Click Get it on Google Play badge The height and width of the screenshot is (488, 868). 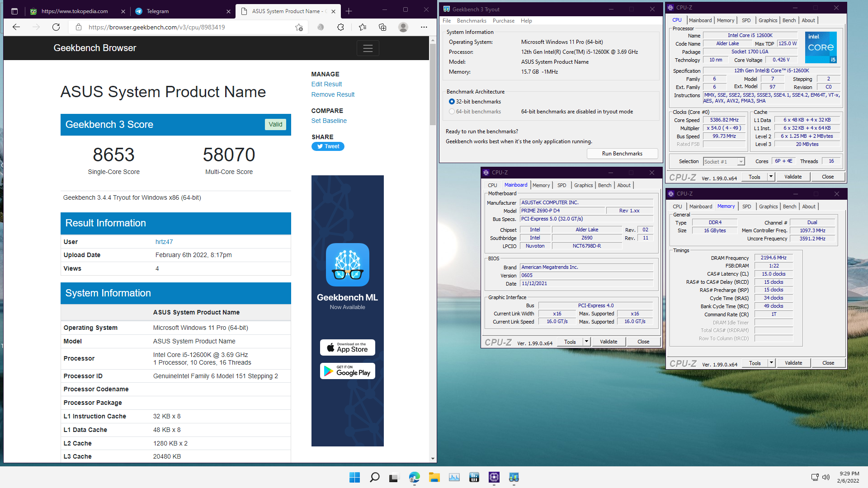click(348, 371)
